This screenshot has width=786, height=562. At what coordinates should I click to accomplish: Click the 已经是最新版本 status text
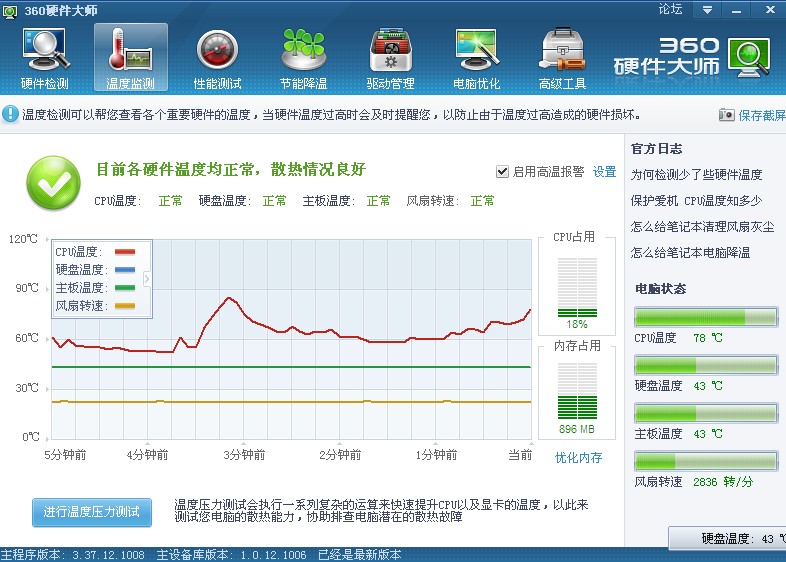pos(359,555)
